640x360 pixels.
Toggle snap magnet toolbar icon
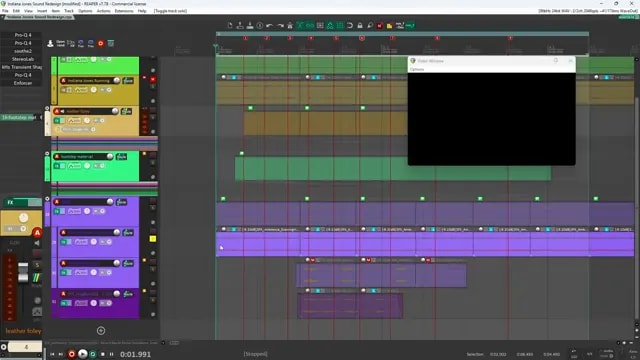click(x=350, y=25)
